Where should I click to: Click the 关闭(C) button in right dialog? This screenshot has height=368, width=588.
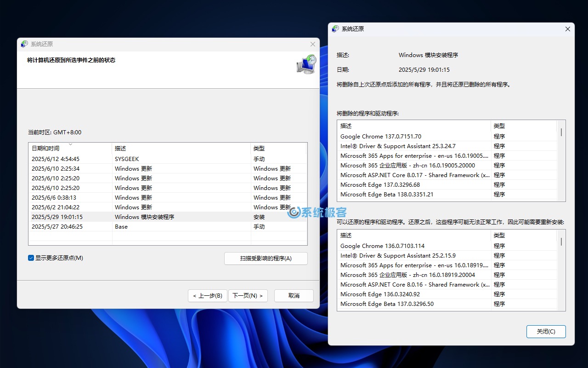(546, 332)
